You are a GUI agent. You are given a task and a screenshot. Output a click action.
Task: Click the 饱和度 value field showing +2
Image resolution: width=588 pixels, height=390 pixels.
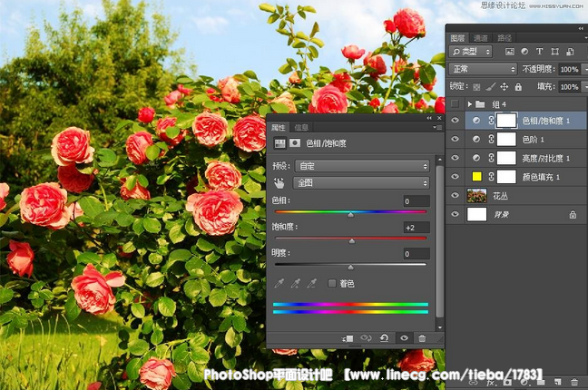(416, 228)
